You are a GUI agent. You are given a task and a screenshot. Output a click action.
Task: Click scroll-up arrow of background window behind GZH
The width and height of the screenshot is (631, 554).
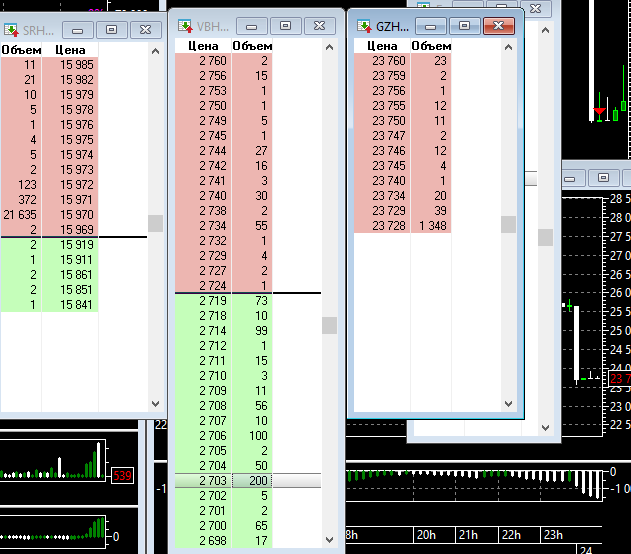pyautogui.click(x=545, y=30)
